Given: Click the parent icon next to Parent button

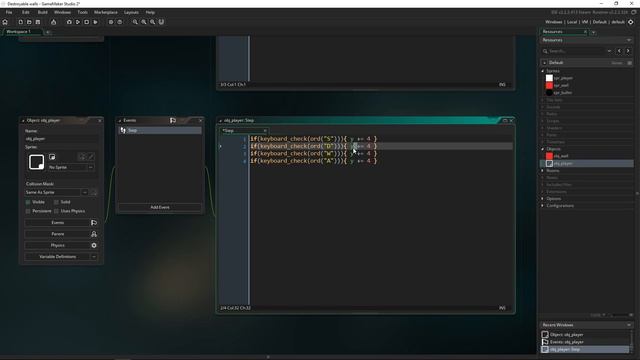Looking at the screenshot, I should 94,234.
